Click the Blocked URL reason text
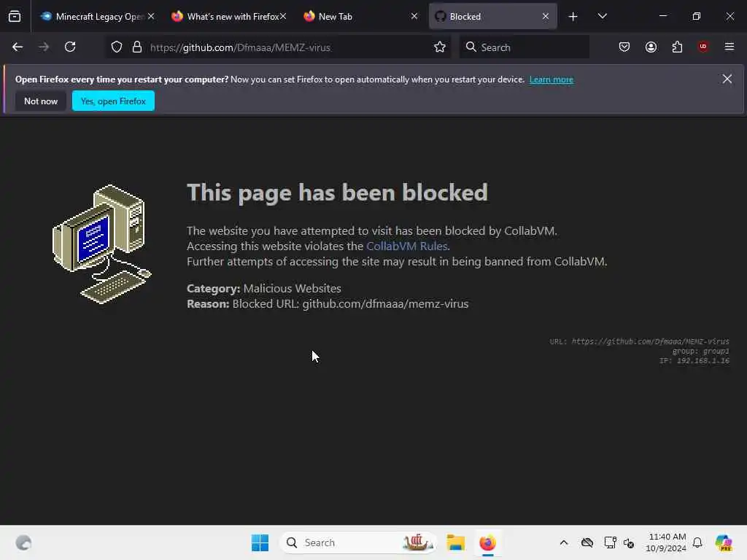The height and width of the screenshot is (560, 747). pyautogui.click(x=328, y=304)
